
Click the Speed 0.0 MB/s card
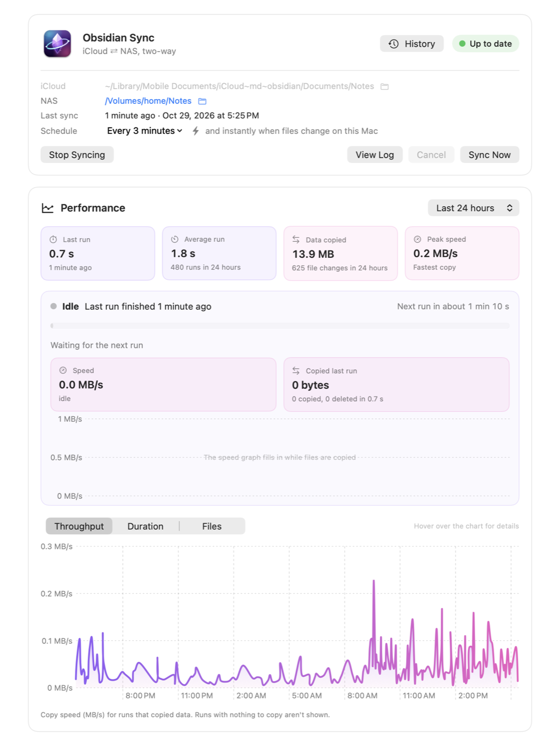tap(163, 385)
